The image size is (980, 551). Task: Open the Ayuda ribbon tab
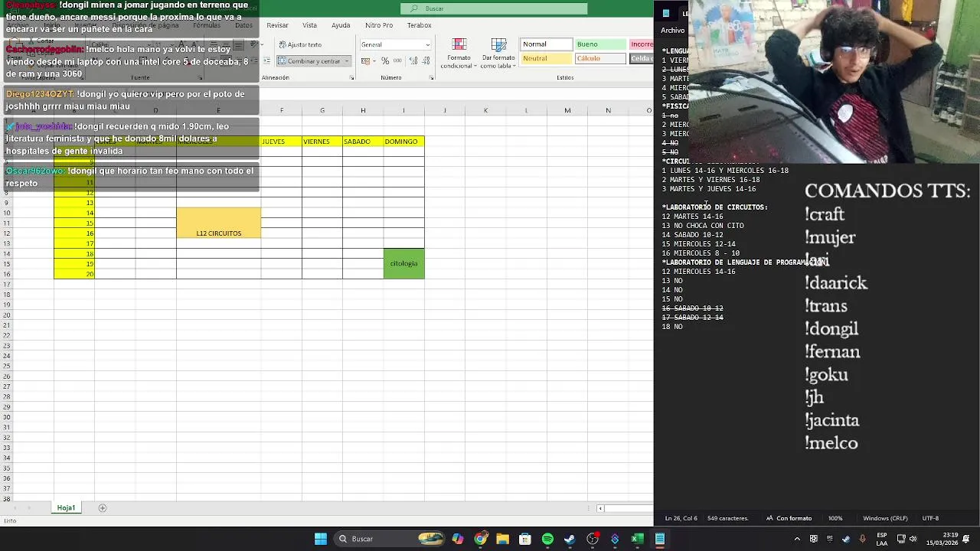point(341,25)
